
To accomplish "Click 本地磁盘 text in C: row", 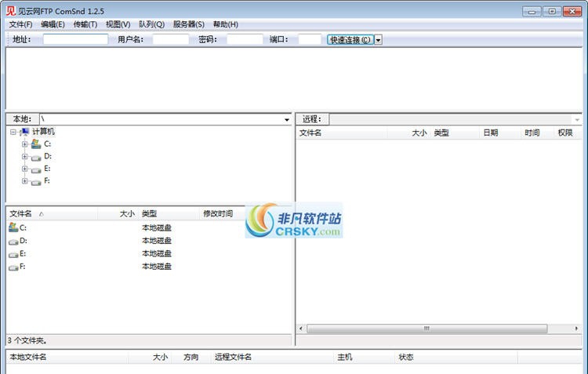I will click(157, 227).
